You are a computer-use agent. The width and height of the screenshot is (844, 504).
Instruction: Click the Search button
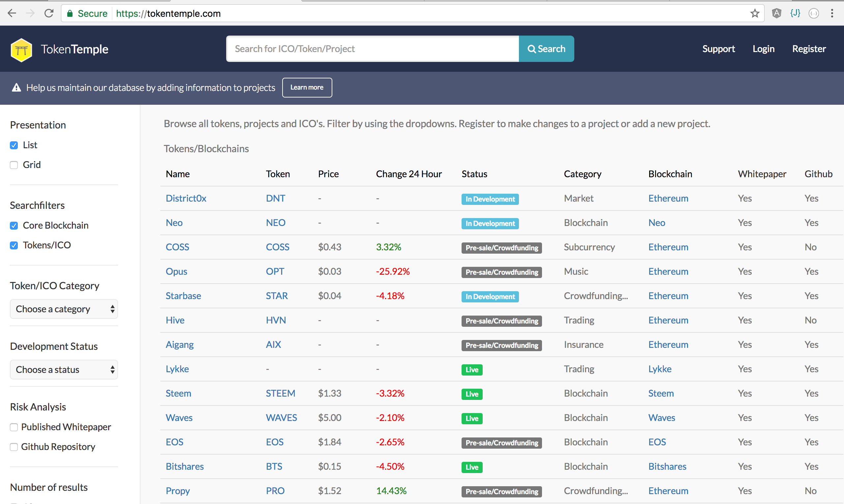click(546, 49)
